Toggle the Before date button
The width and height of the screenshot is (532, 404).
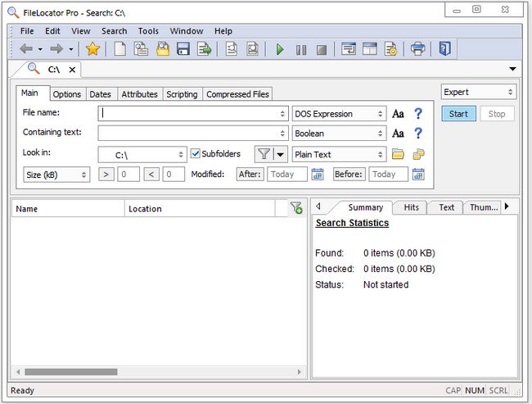[x=349, y=175]
